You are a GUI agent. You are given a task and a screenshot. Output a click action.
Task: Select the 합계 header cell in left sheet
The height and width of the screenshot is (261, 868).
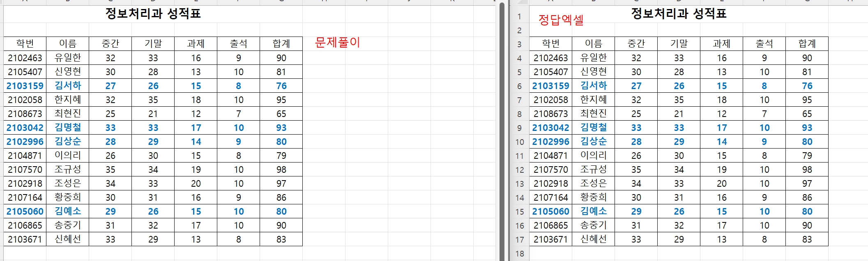click(x=281, y=44)
